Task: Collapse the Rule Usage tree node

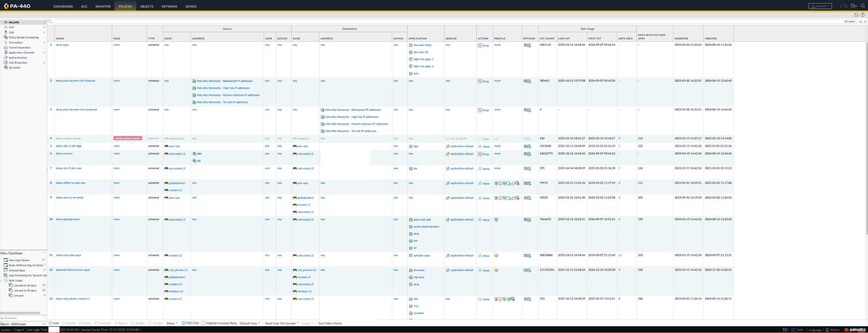Action: [1, 280]
